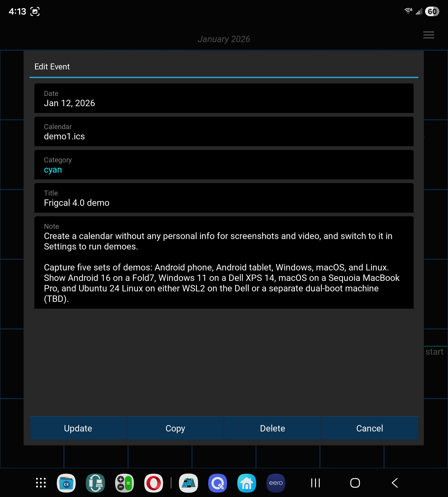Viewport: 448px width, 497px height.
Task: Open the app drawer grid icon
Action: click(41, 483)
